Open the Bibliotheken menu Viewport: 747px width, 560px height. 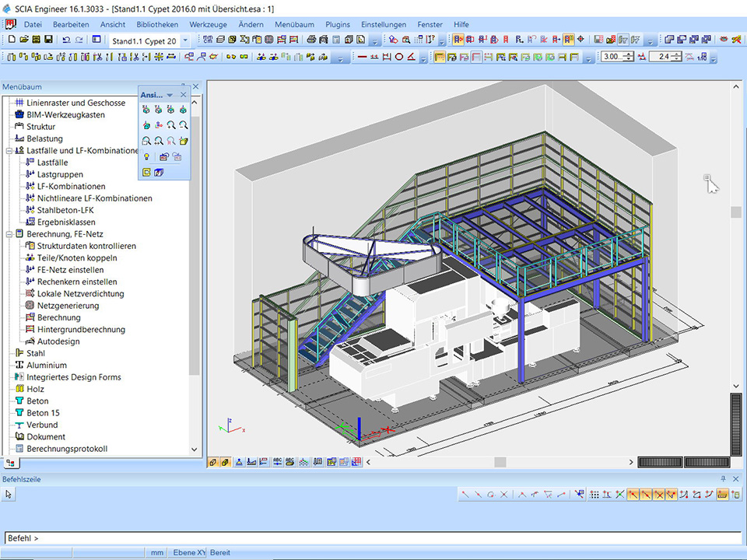point(156,24)
